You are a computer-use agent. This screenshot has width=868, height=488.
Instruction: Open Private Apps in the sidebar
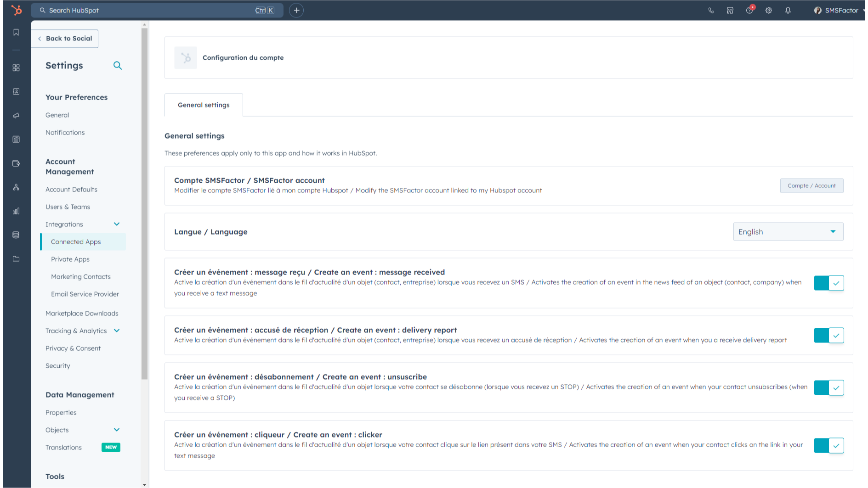[x=70, y=259]
